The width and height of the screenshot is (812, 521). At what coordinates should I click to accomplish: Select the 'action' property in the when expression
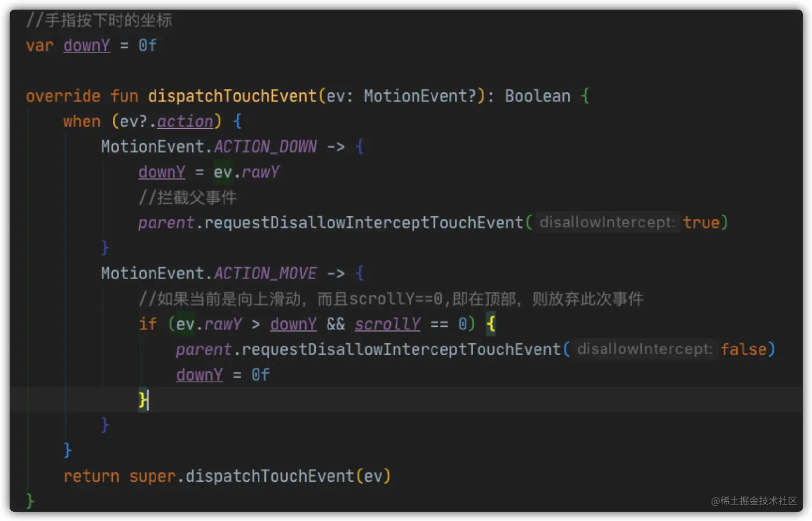185,121
